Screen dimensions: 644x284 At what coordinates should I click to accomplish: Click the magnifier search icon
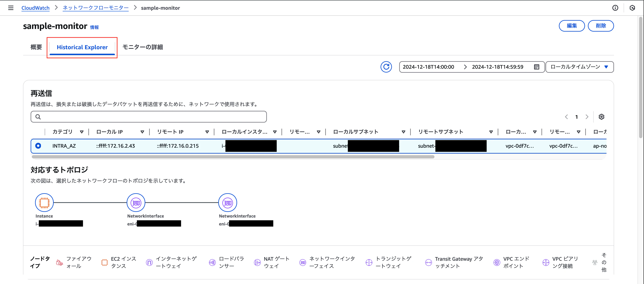(38, 117)
